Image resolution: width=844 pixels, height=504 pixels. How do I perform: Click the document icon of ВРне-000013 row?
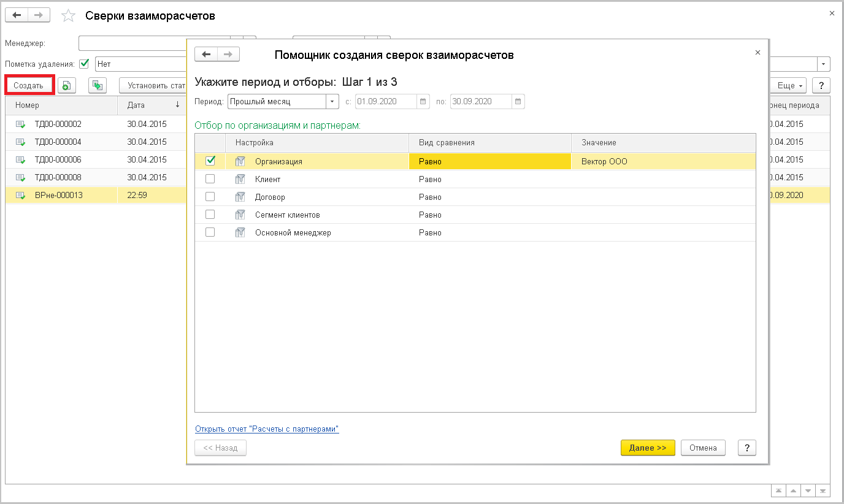(x=21, y=196)
